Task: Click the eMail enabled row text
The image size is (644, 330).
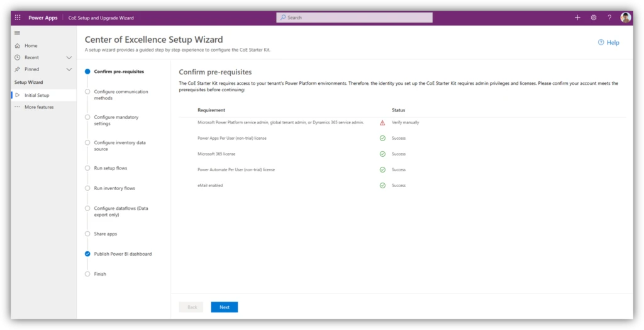Action: click(x=210, y=186)
